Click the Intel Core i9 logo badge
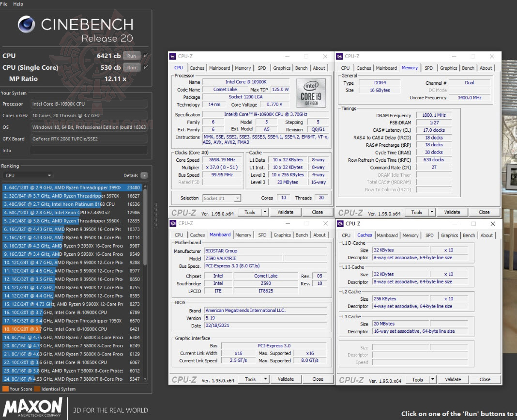This screenshot has height=420, width=517. coord(311,93)
